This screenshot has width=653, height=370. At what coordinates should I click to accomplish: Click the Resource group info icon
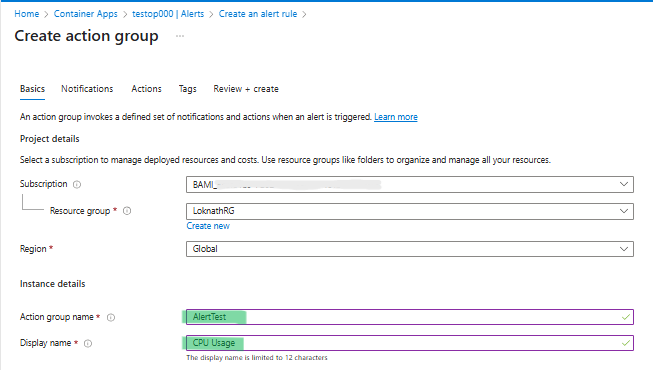tap(127, 211)
